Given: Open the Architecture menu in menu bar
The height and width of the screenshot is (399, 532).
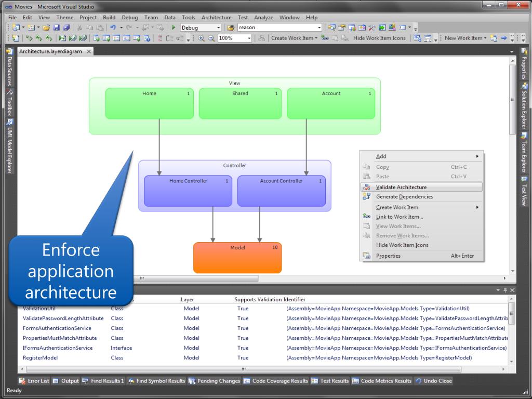Looking at the screenshot, I should (216, 17).
